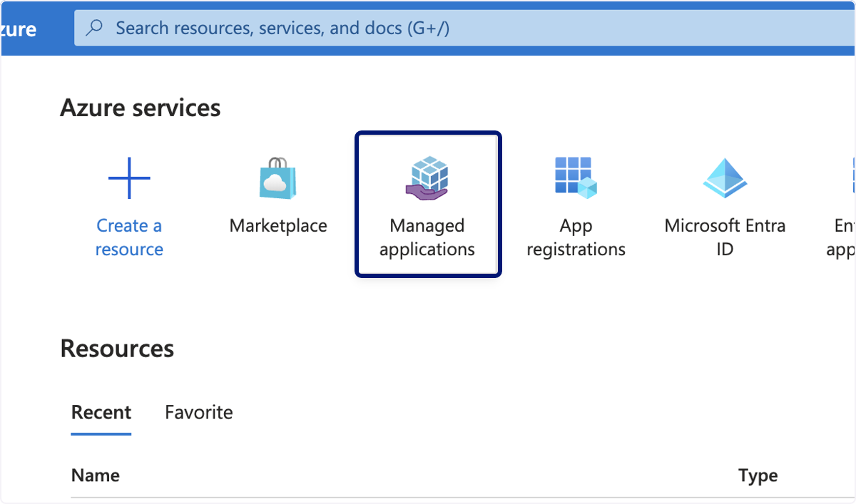Focus the Search resources, services, and docs field

465,28
